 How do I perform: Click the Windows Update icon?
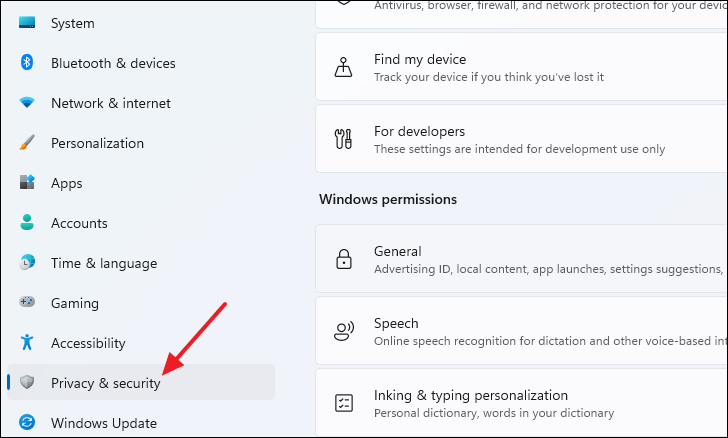coord(27,423)
